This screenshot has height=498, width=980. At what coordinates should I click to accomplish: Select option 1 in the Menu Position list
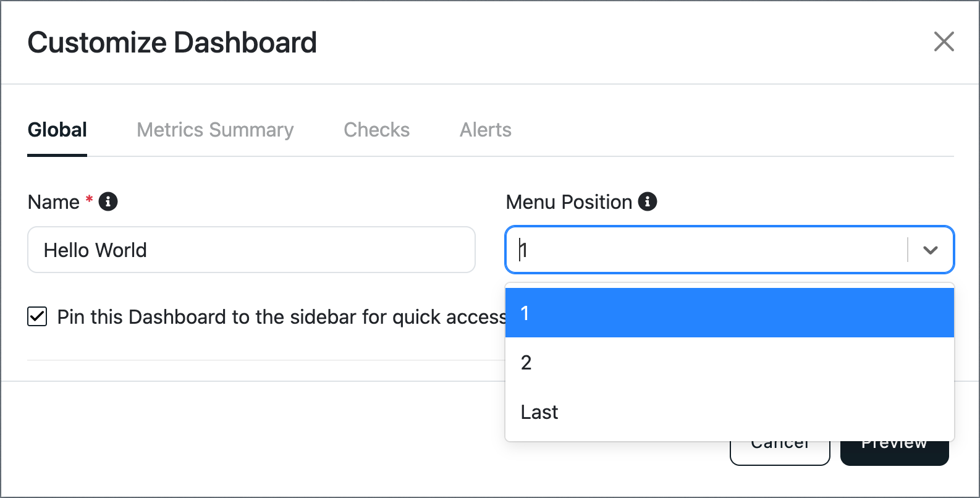[x=730, y=313]
